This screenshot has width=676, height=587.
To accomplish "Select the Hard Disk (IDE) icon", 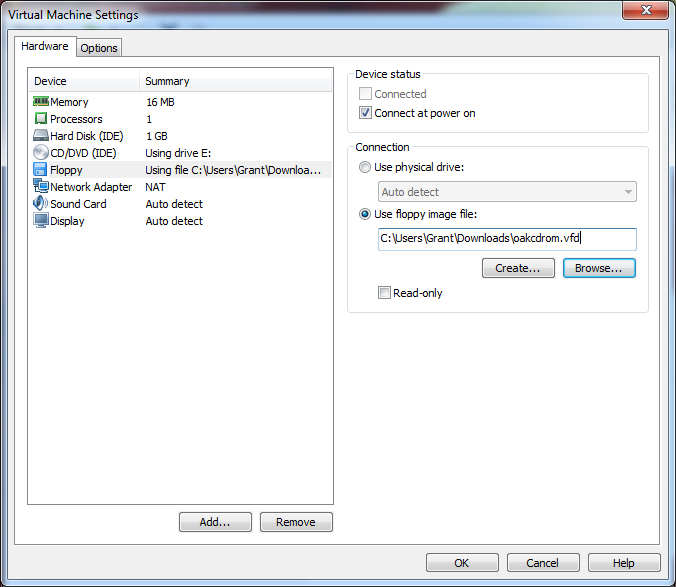I will (x=41, y=136).
